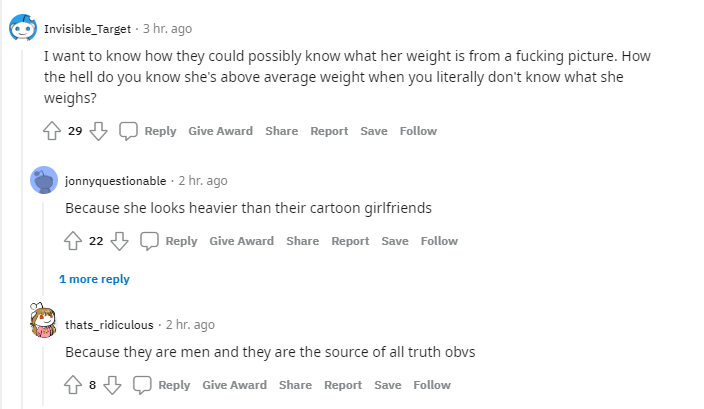Click reply bubble icon on Invisible_Target's comment
The height and width of the screenshot is (409, 704).
128,131
